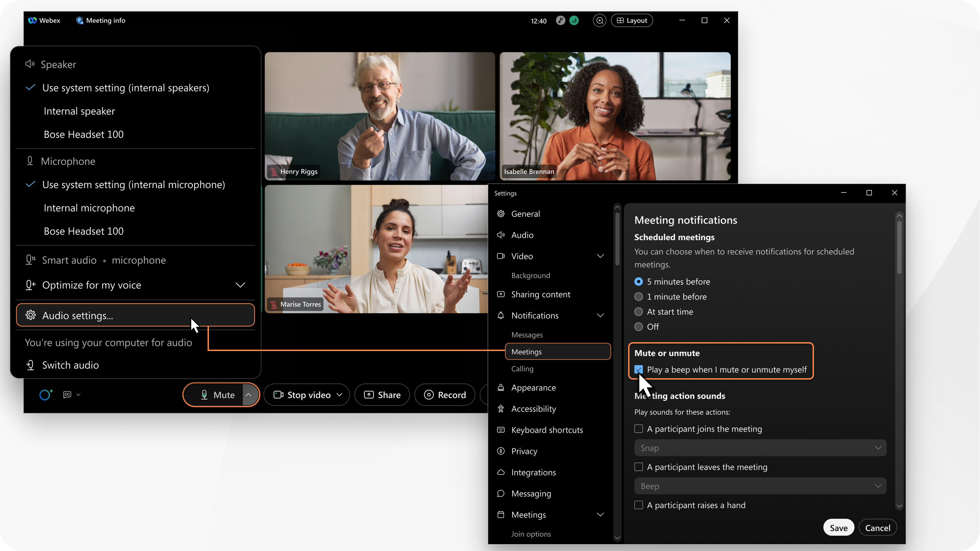Enable A participant joins the meeting
This screenshot has width=980, height=551.
637,429
